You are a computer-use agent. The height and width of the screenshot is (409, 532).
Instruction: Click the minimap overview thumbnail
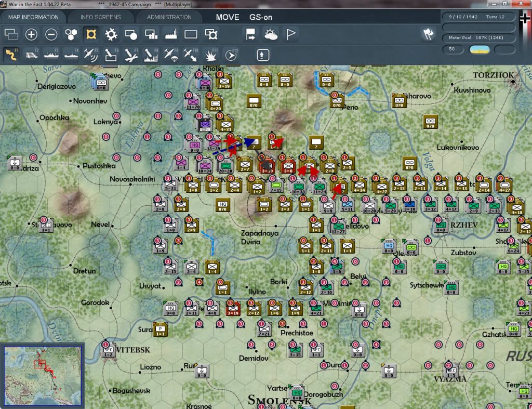tap(43, 375)
